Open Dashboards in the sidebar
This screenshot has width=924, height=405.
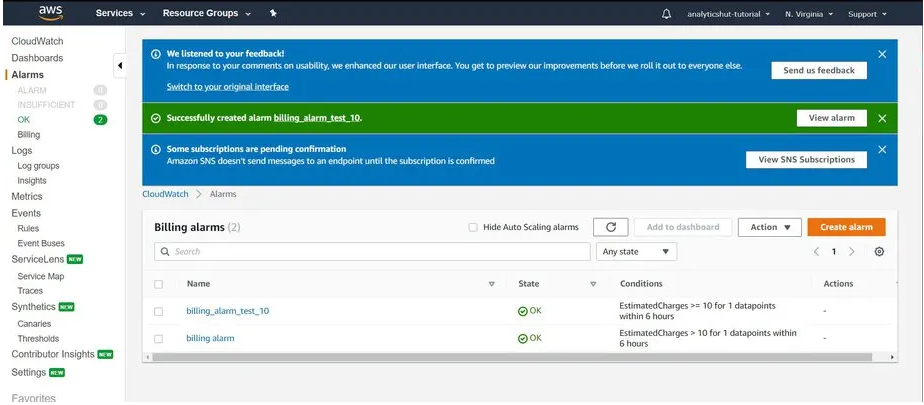[37, 58]
